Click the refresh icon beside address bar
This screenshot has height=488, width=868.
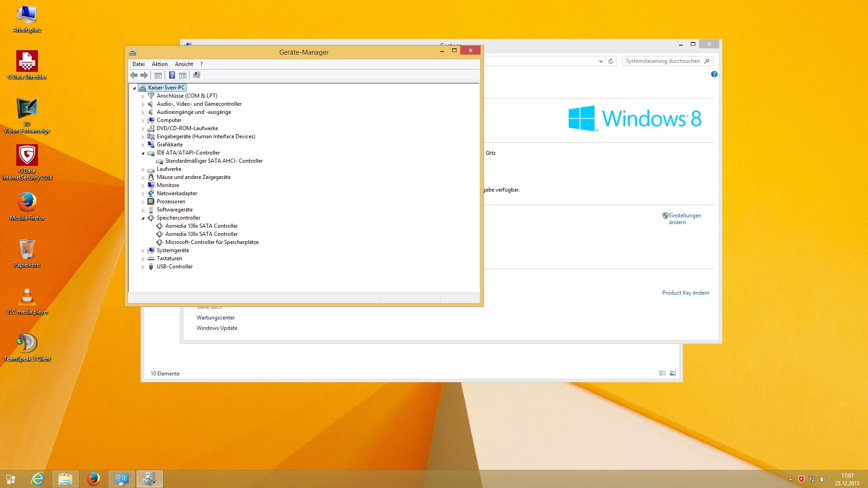pyautogui.click(x=611, y=61)
